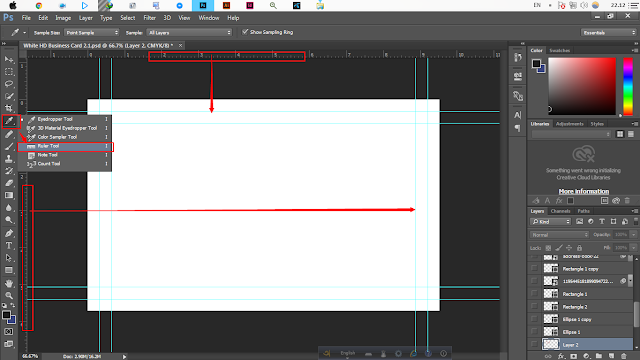This screenshot has width=640, height=360.
Task: Open the History panel icon
Action: click(518, 58)
